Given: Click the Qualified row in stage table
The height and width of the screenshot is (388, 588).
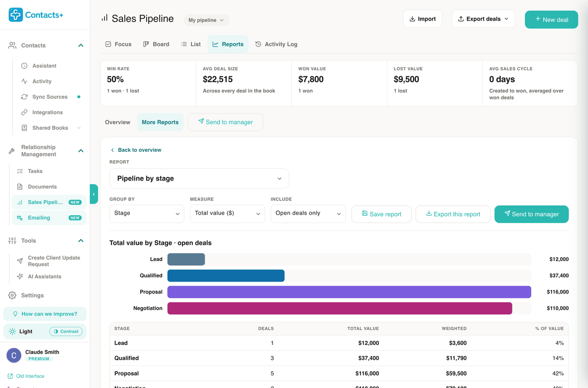Looking at the screenshot, I should tap(339, 358).
